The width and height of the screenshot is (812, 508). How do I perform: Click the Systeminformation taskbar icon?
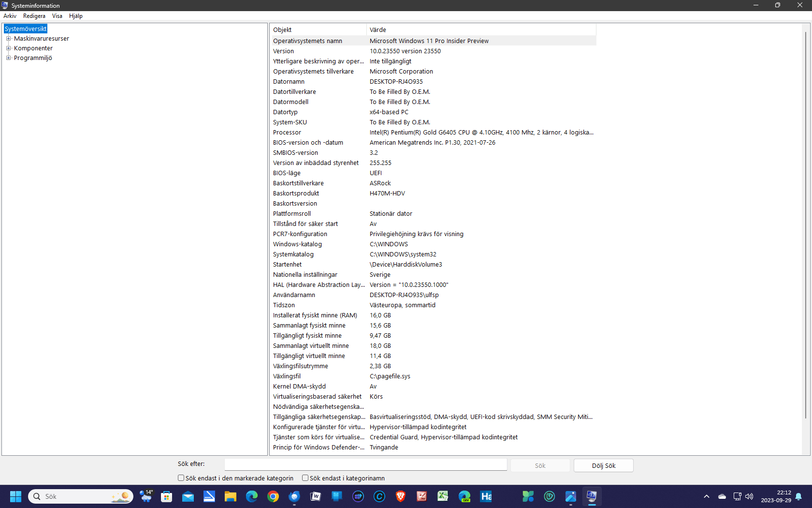[592, 496]
